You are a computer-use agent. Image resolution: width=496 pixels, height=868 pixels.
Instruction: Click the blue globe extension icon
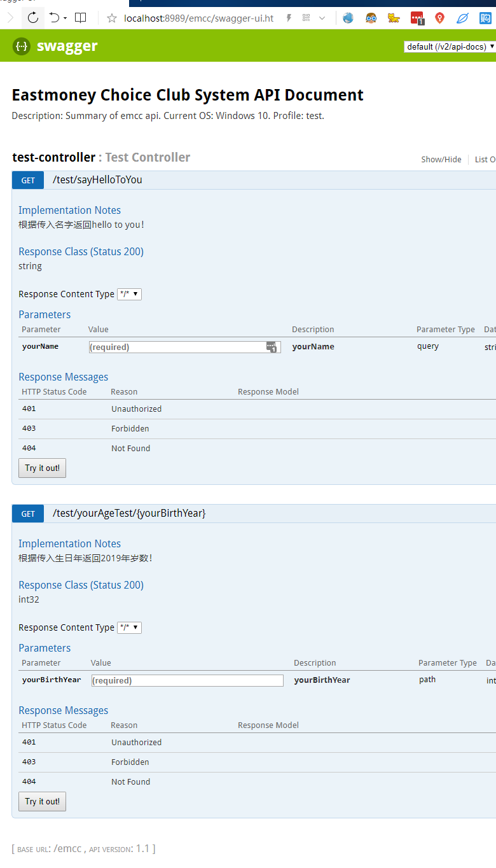coord(348,18)
